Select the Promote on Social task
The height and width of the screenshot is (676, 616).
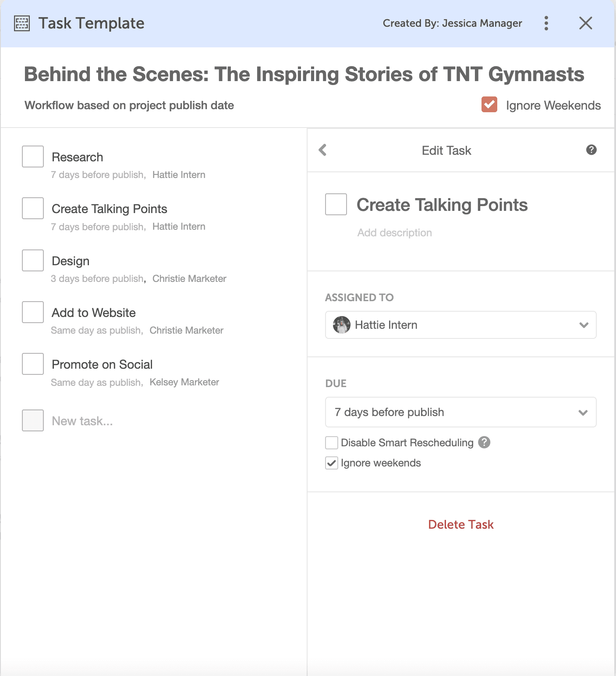click(x=102, y=365)
